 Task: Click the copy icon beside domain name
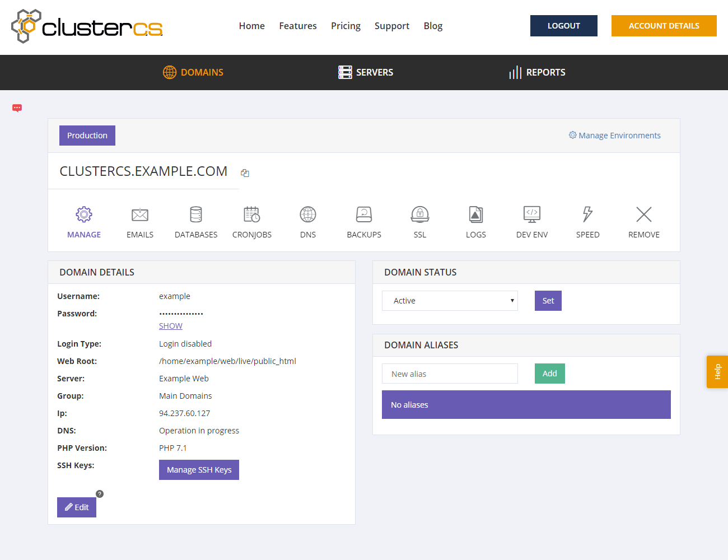tap(245, 173)
